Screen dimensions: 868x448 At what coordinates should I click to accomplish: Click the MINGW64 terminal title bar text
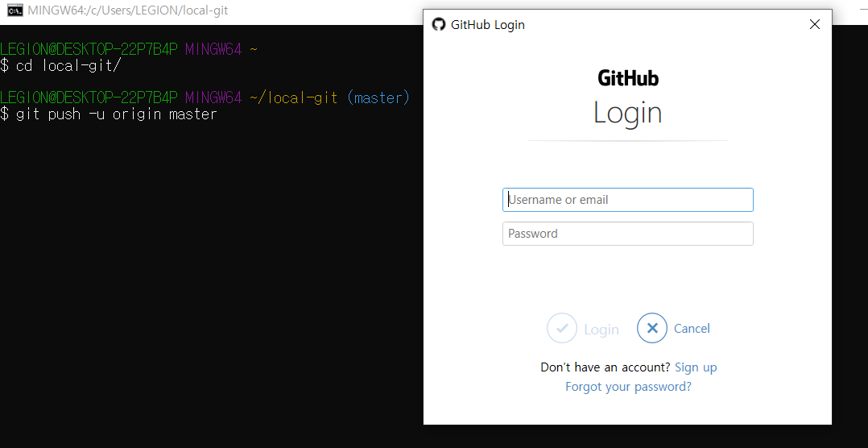(128, 10)
